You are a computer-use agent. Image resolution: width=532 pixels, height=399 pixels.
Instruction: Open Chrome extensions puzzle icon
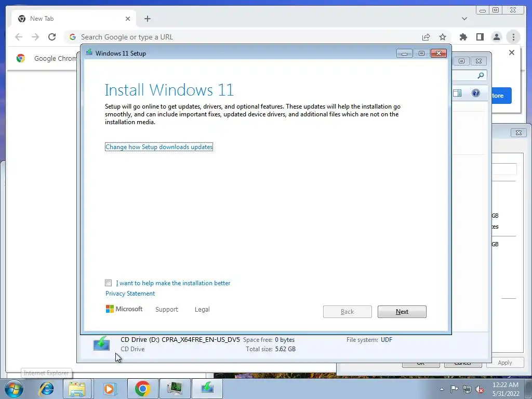pyautogui.click(x=463, y=37)
